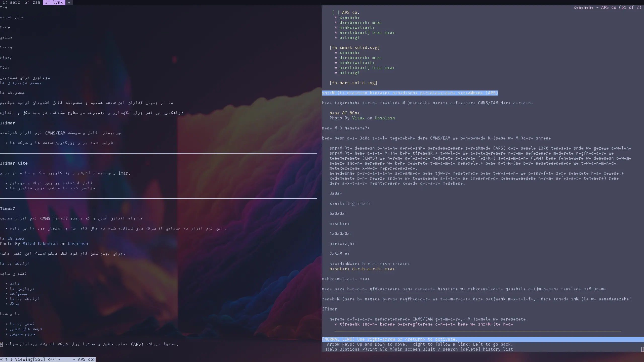Open "ارتباط با ما" in the sitemap bullet list
This screenshot has width=644, height=362.
25,299
